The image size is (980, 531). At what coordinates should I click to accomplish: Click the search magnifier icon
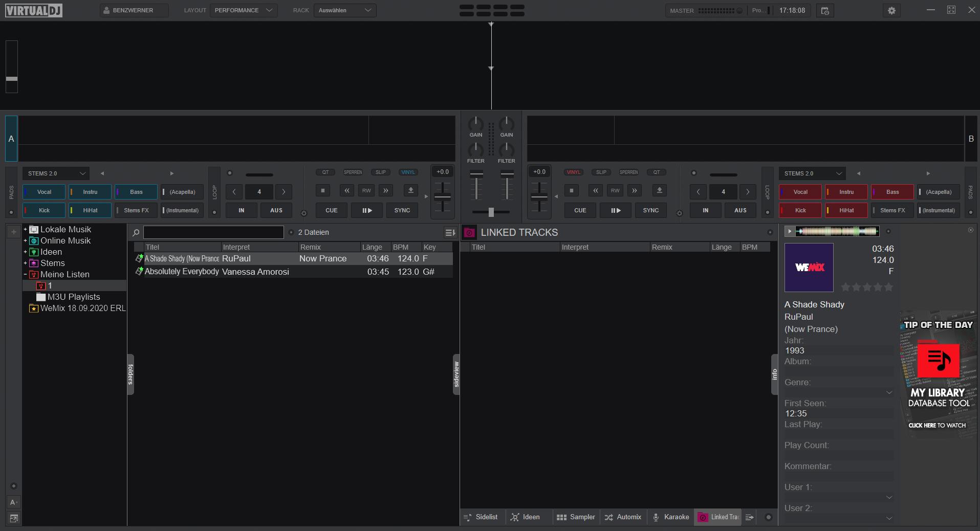coord(136,233)
